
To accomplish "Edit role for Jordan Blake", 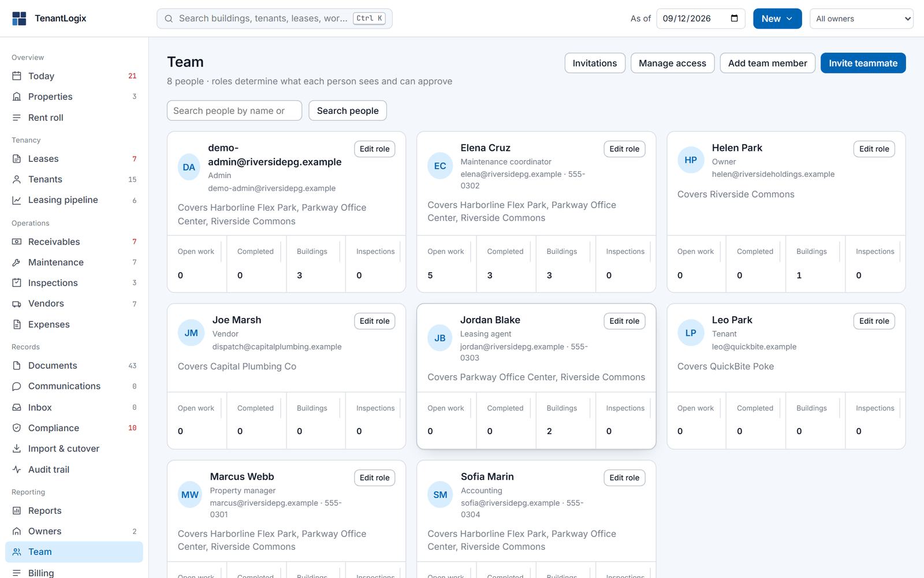I will tap(624, 321).
